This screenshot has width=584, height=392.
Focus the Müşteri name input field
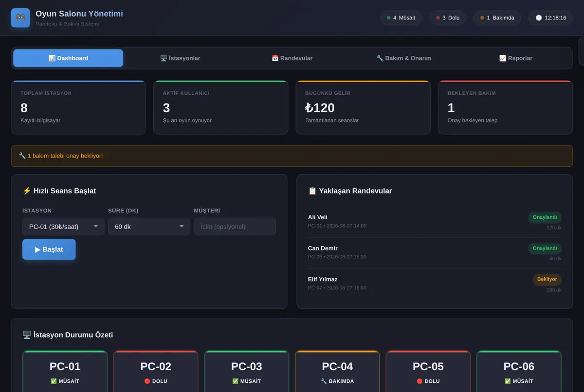click(235, 227)
